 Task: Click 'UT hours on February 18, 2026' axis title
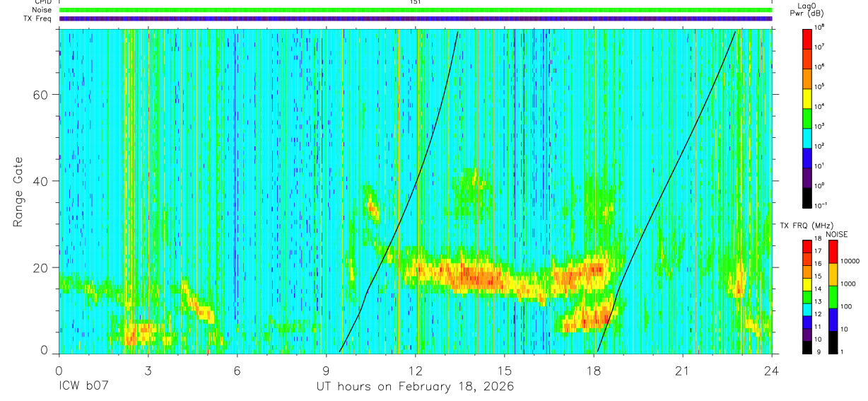click(x=415, y=388)
